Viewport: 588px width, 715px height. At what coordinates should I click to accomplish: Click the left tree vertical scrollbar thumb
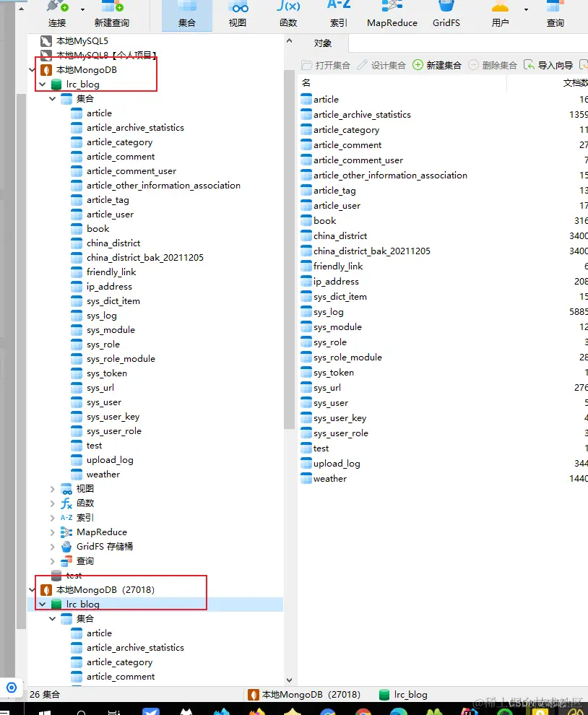pos(289,249)
